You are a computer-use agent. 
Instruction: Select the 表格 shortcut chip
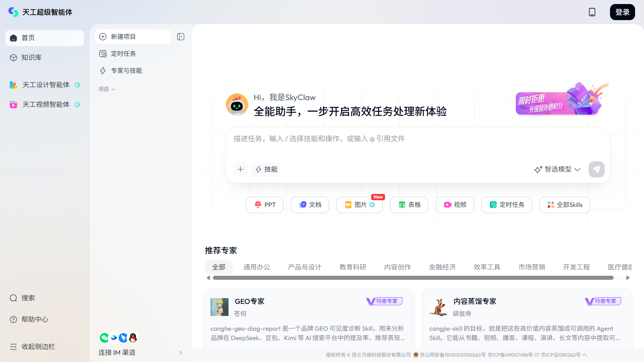pyautogui.click(x=409, y=205)
